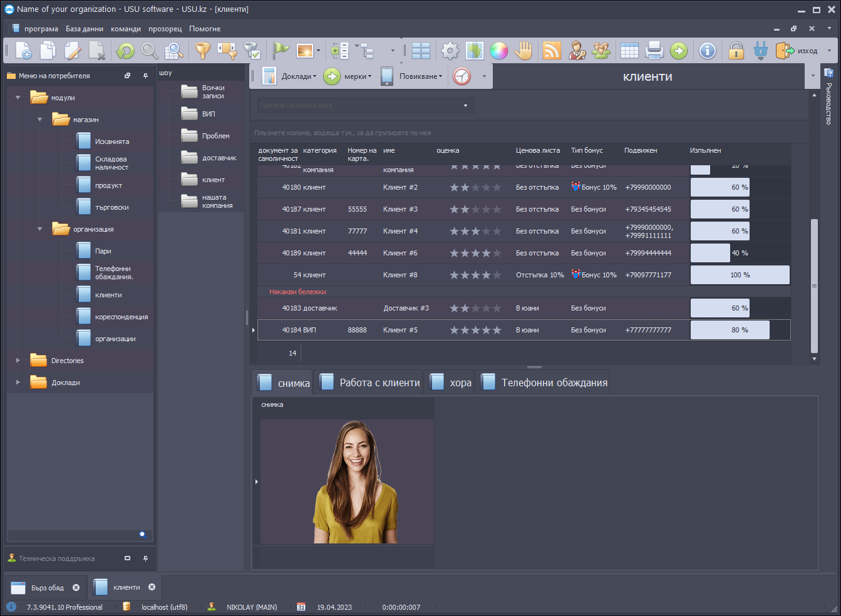Click the blue info icon
841x616 pixels.
point(708,51)
